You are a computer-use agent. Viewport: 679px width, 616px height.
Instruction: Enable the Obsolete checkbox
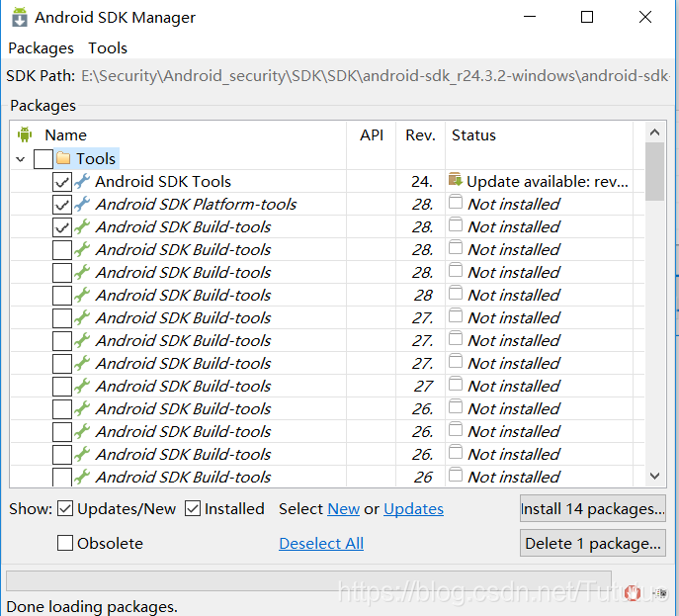tap(65, 543)
